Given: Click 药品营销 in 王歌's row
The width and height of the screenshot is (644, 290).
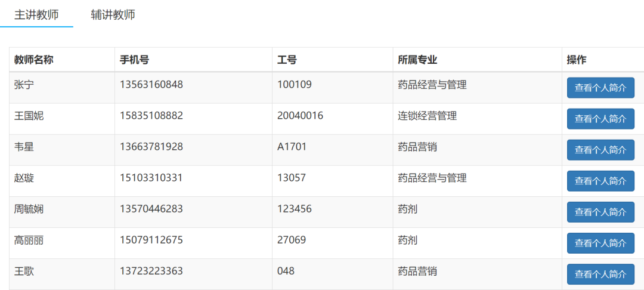Looking at the screenshot, I should click(x=417, y=271).
